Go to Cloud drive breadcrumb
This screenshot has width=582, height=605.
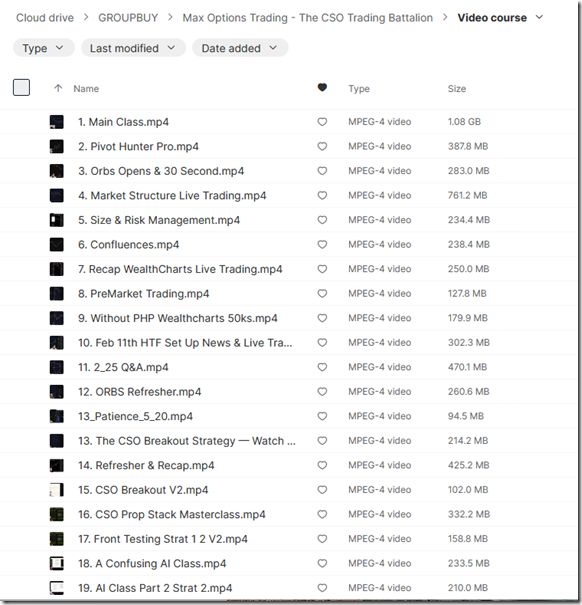click(x=45, y=18)
